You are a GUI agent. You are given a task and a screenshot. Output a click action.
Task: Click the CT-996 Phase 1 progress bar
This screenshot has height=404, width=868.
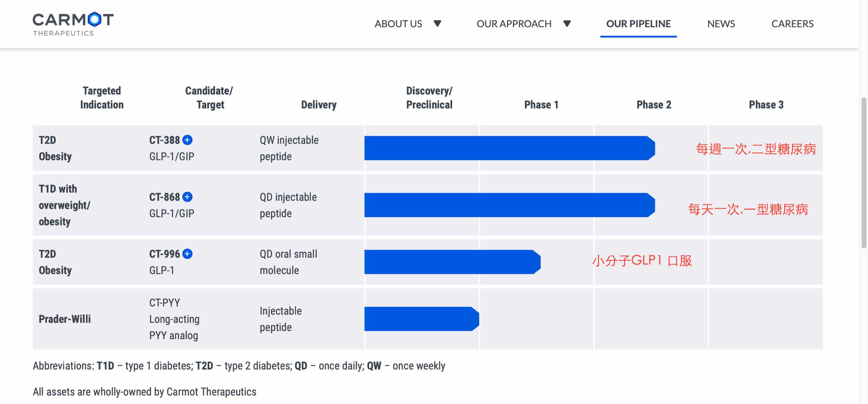pos(452,262)
